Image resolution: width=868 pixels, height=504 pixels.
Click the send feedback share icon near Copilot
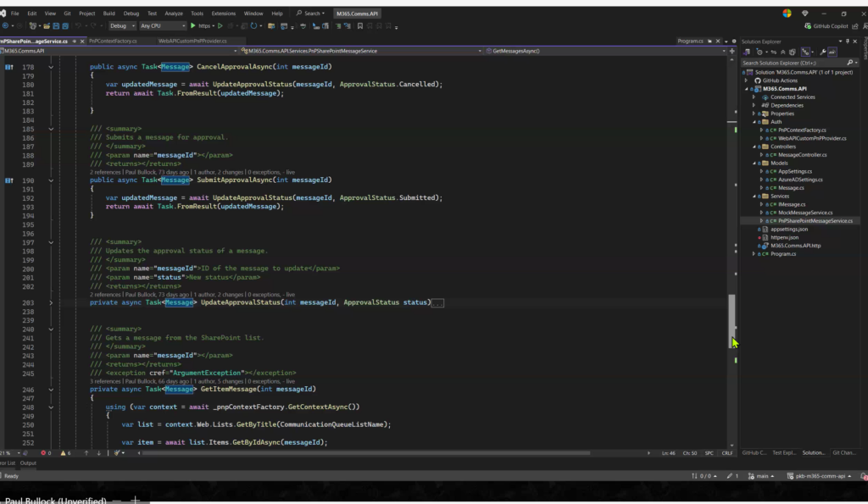point(855,26)
